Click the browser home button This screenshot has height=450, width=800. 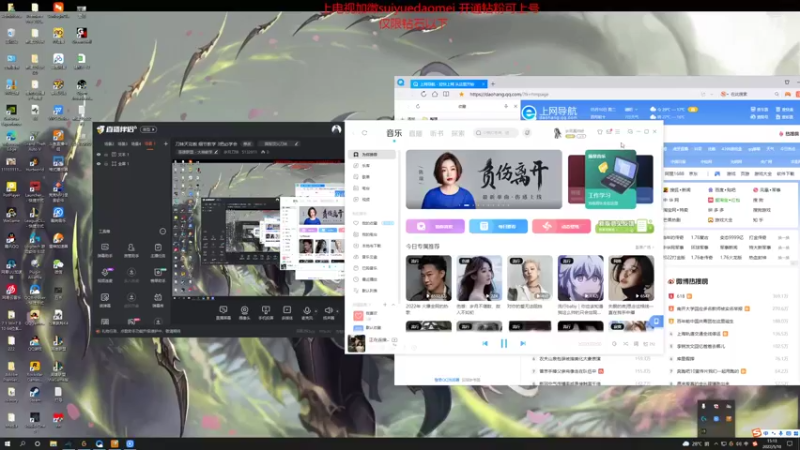435,94
